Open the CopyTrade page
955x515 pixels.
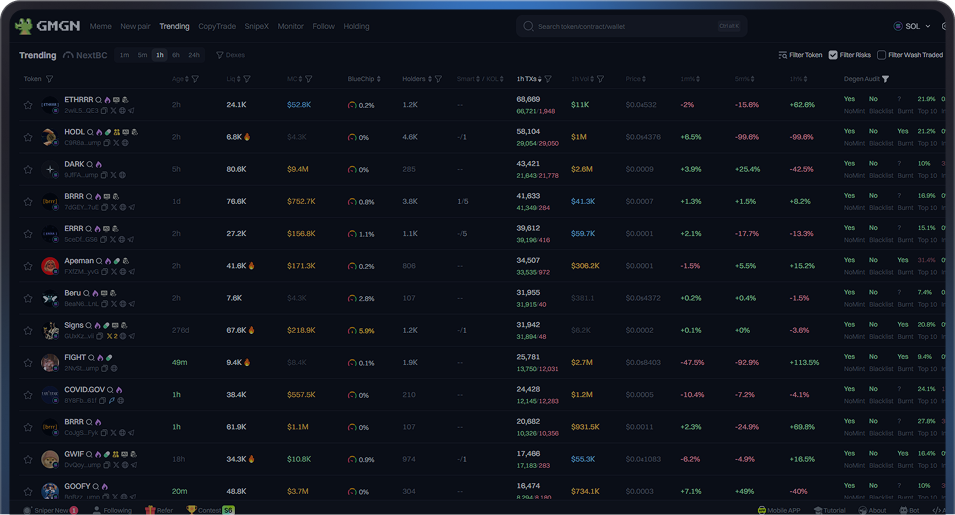point(217,26)
